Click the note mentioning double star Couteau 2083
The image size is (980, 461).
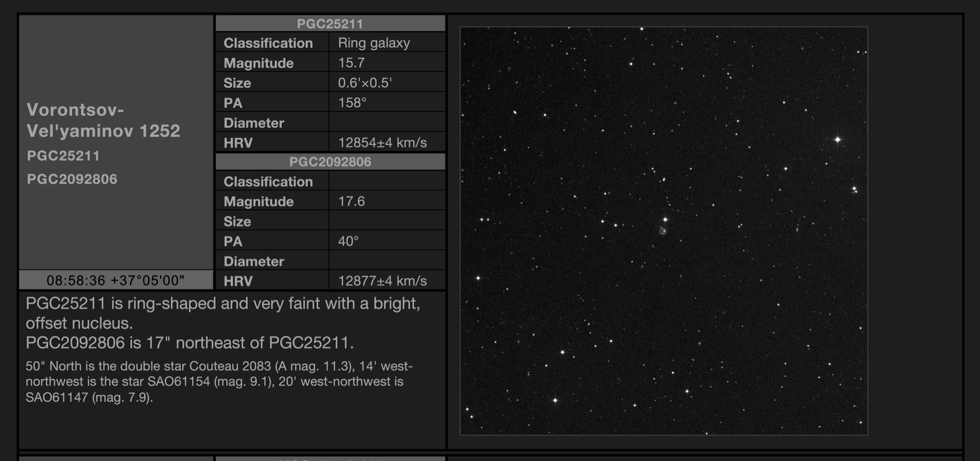pyautogui.click(x=219, y=382)
